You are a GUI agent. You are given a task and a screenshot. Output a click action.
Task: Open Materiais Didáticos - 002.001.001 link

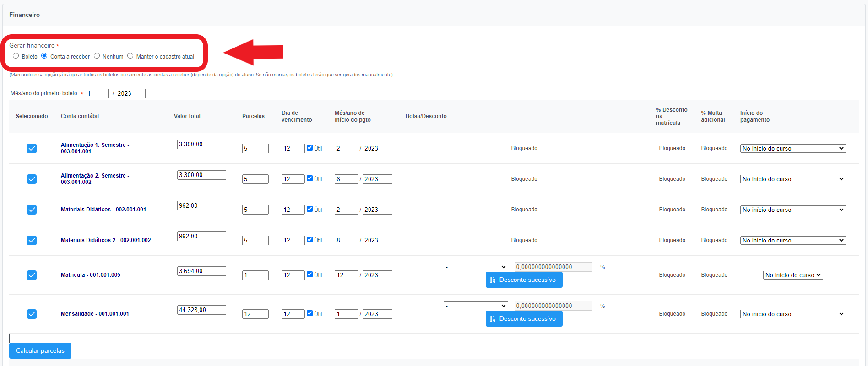103,210
